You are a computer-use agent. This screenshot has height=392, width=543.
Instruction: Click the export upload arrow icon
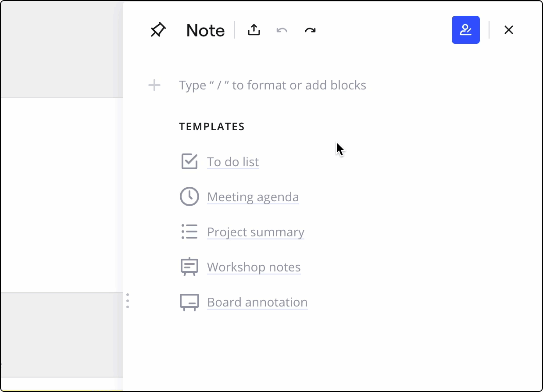click(254, 30)
